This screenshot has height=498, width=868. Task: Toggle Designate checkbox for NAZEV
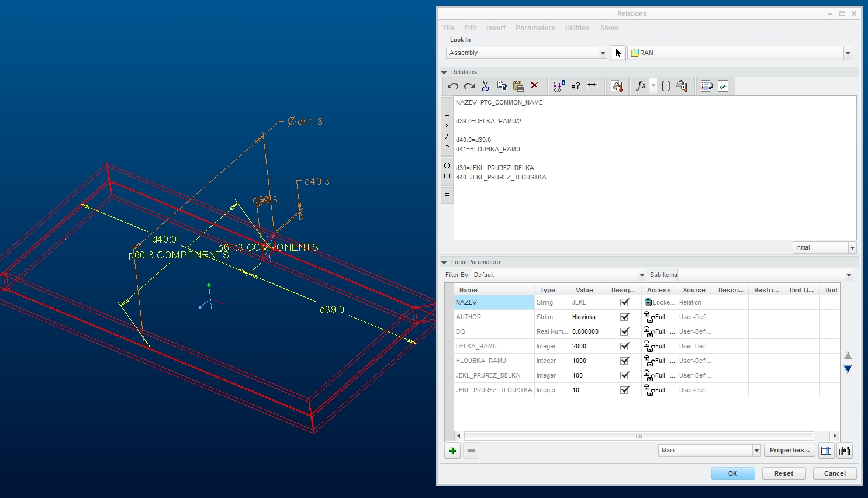[x=624, y=302]
